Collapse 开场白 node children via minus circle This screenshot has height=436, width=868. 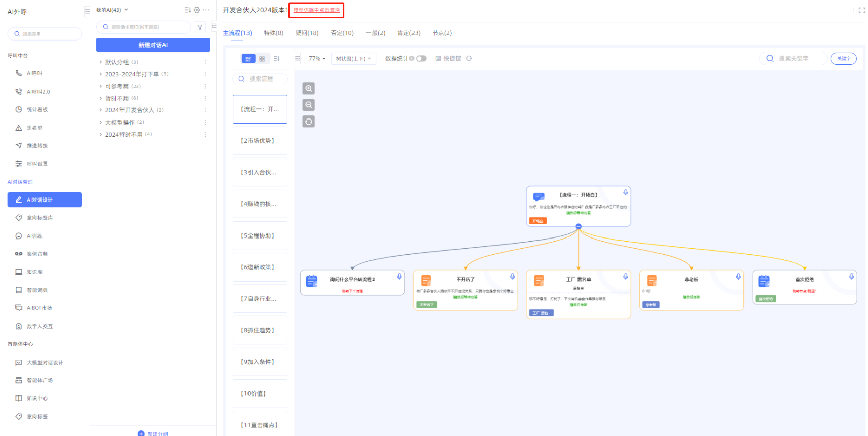578,227
